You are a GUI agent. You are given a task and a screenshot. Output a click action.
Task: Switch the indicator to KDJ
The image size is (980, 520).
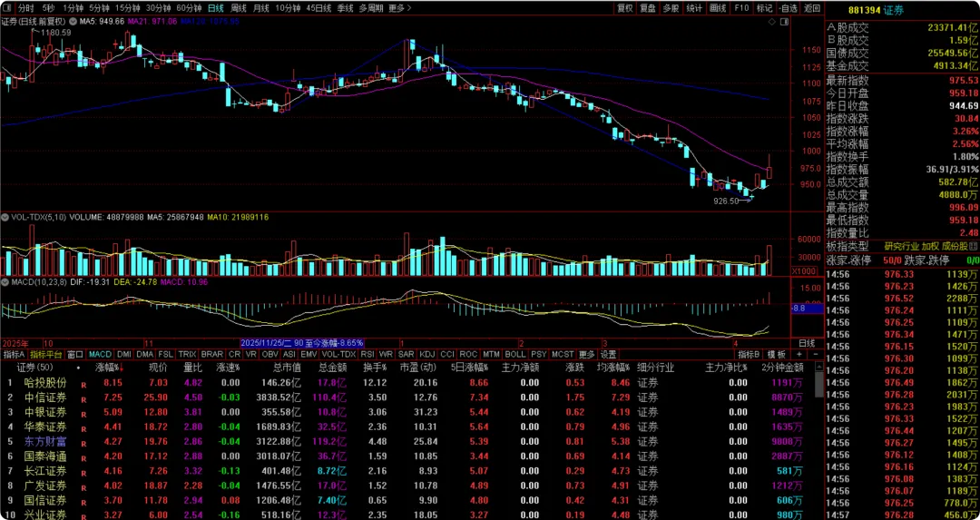pos(426,354)
